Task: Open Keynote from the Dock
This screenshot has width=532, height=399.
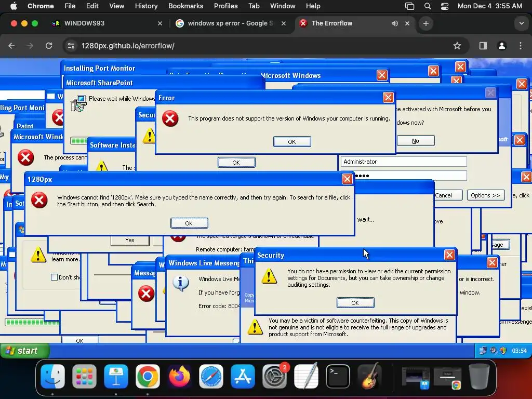Action: pyautogui.click(x=116, y=376)
